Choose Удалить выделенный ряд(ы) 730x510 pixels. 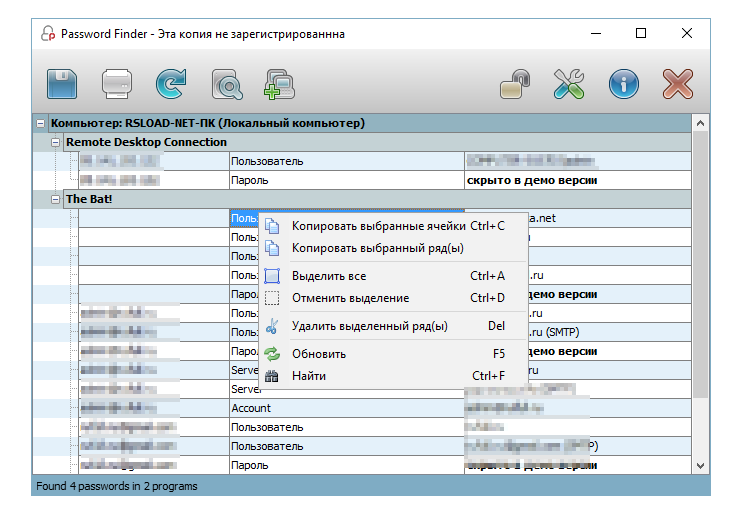click(393, 326)
